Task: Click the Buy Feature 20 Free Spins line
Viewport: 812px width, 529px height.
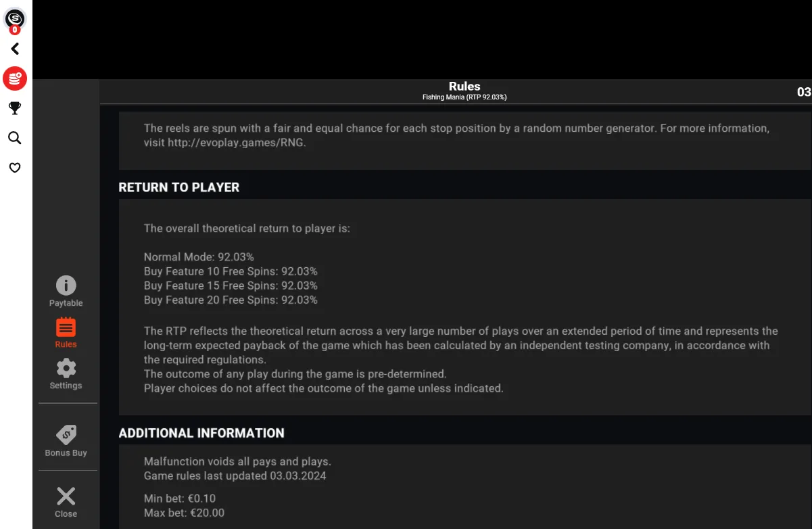Action: pyautogui.click(x=231, y=300)
